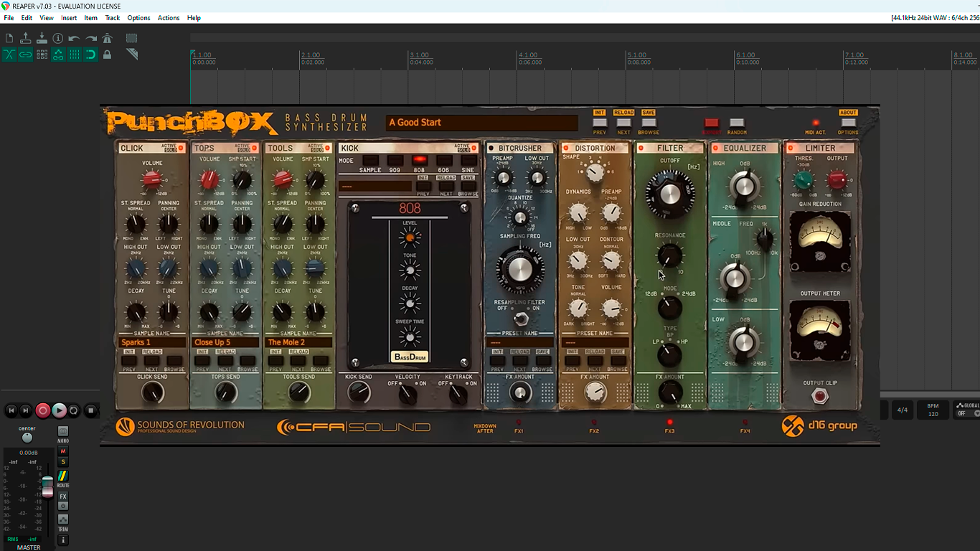The width and height of the screenshot is (980, 551).
Task: Toggle item grouping chain-link icon
Action: (26, 55)
